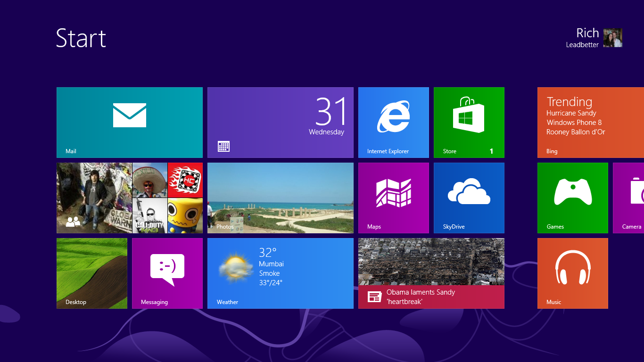Image resolution: width=644 pixels, height=362 pixels.
Task: Open the Messaging app
Action: (x=167, y=273)
